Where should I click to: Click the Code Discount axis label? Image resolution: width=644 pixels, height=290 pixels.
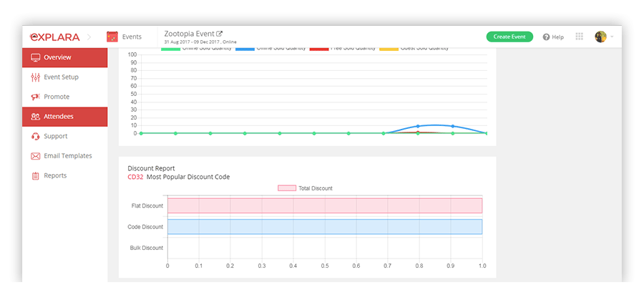pyautogui.click(x=145, y=227)
